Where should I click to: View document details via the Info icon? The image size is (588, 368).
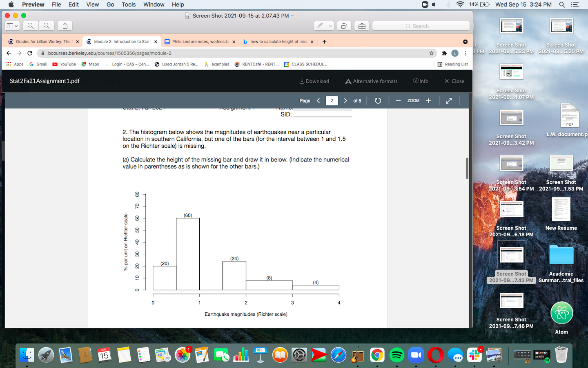tap(421, 81)
